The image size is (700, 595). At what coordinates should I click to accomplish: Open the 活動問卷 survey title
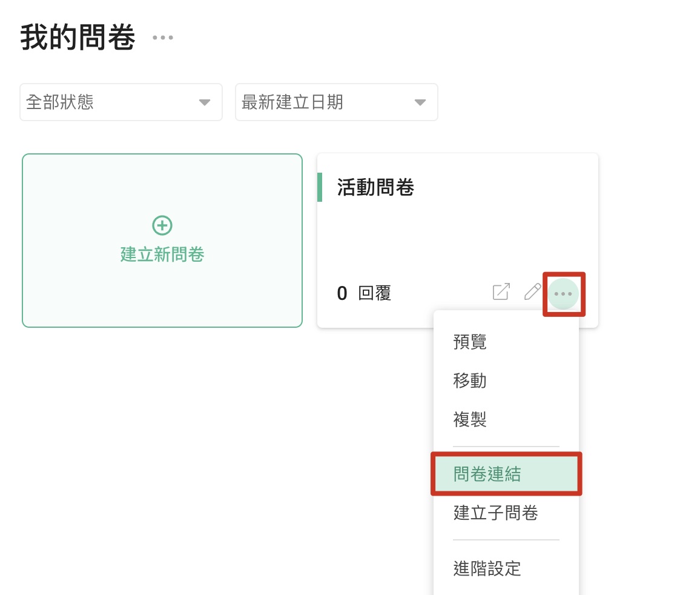point(375,188)
